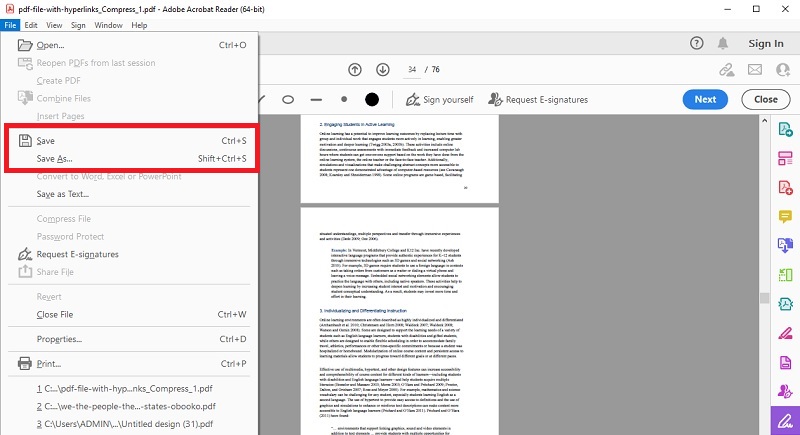The height and width of the screenshot is (435, 800).
Task: Open the Comment tool in sidebar
Action: 785,217
